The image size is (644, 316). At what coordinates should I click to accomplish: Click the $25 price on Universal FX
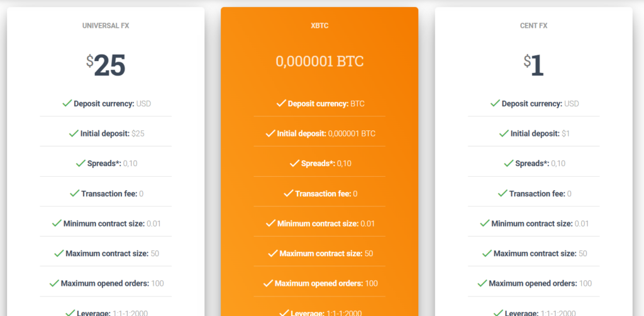point(106,65)
